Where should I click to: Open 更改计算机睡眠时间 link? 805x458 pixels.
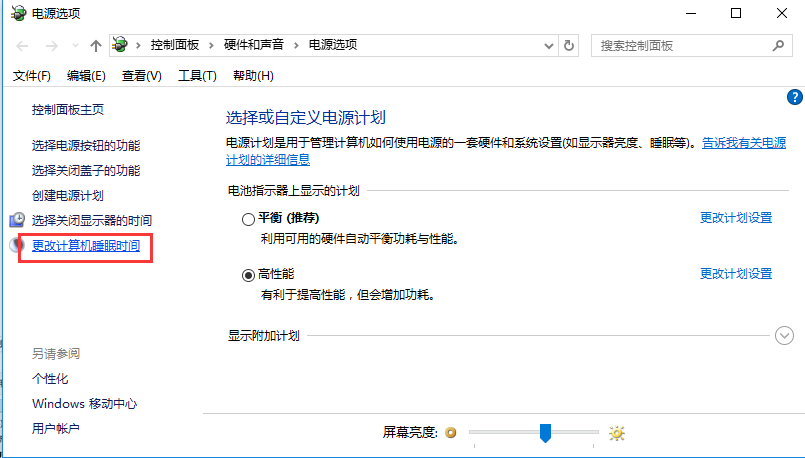[86, 245]
